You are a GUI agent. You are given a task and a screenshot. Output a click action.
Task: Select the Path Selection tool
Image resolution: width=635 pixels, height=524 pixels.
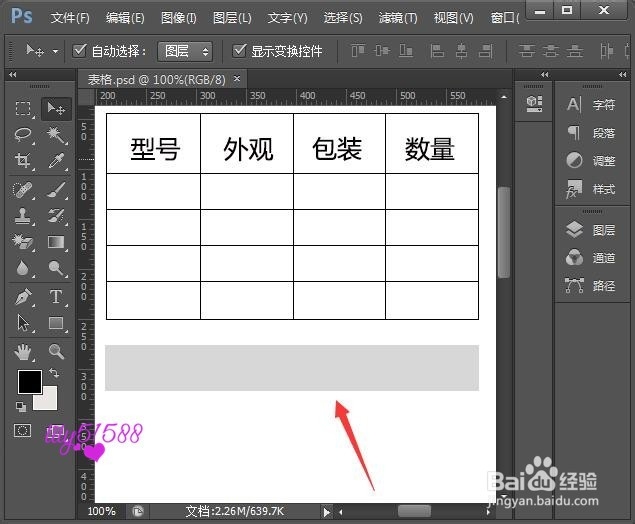point(23,323)
